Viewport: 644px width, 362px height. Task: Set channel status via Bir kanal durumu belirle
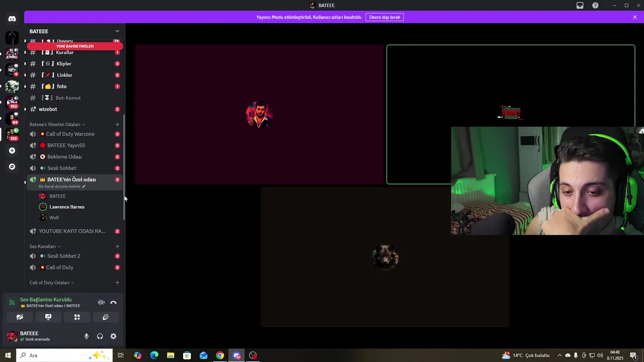[x=62, y=187]
